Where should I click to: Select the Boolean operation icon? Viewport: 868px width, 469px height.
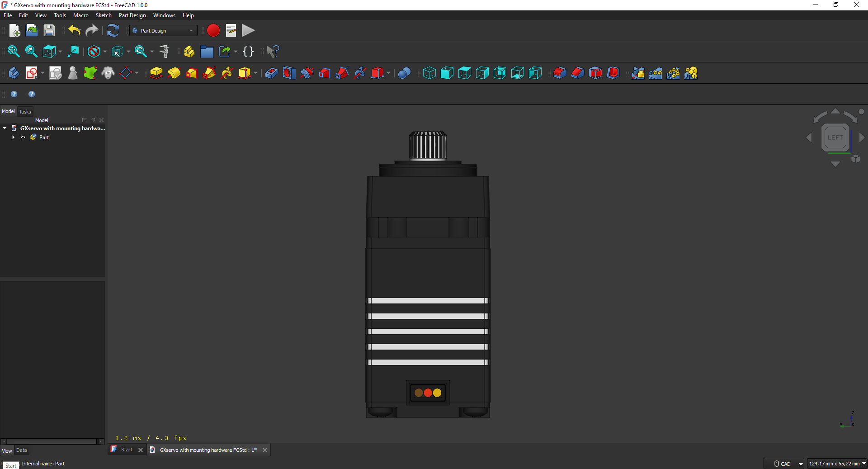(x=404, y=73)
